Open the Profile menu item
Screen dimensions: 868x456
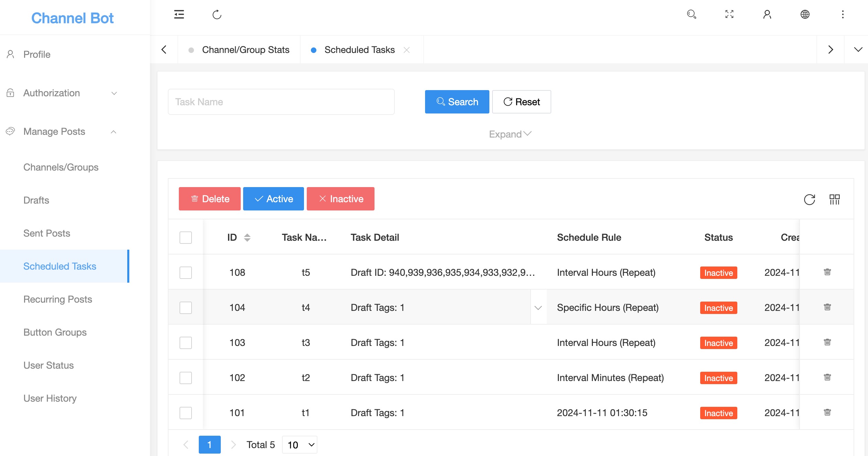65,54
